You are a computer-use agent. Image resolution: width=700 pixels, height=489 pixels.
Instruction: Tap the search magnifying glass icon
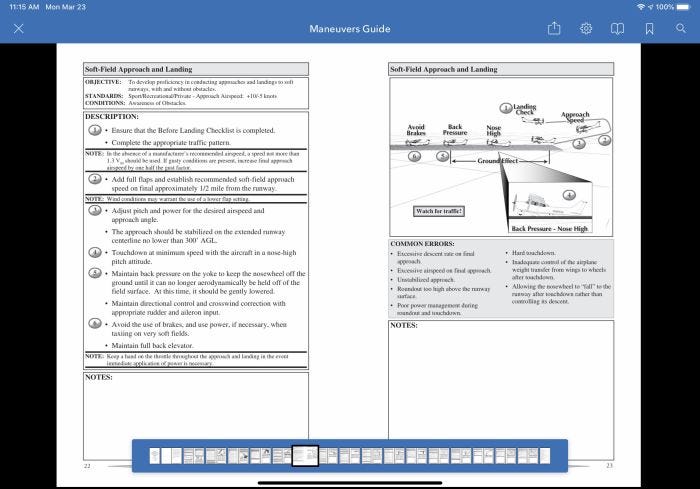[680, 29]
